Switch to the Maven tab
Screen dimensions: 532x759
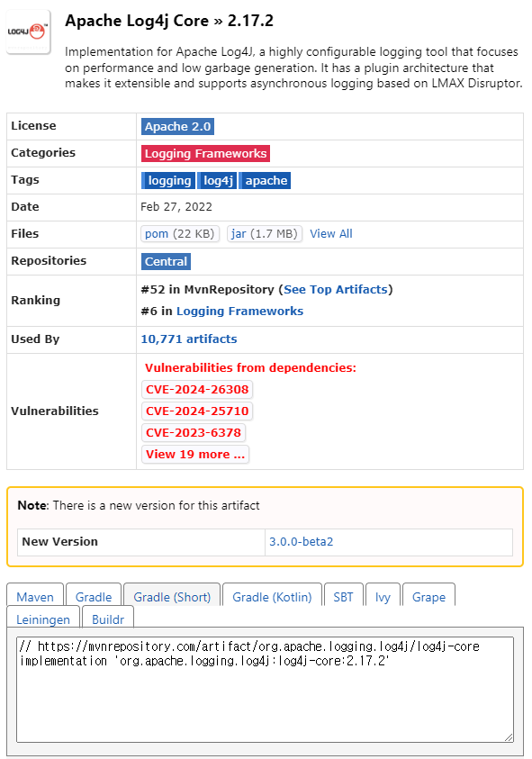[35, 597]
